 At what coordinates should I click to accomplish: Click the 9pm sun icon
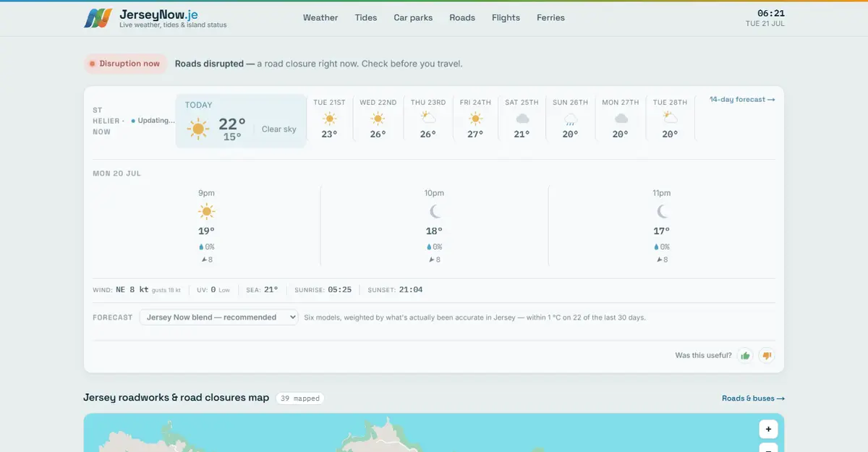tap(206, 212)
